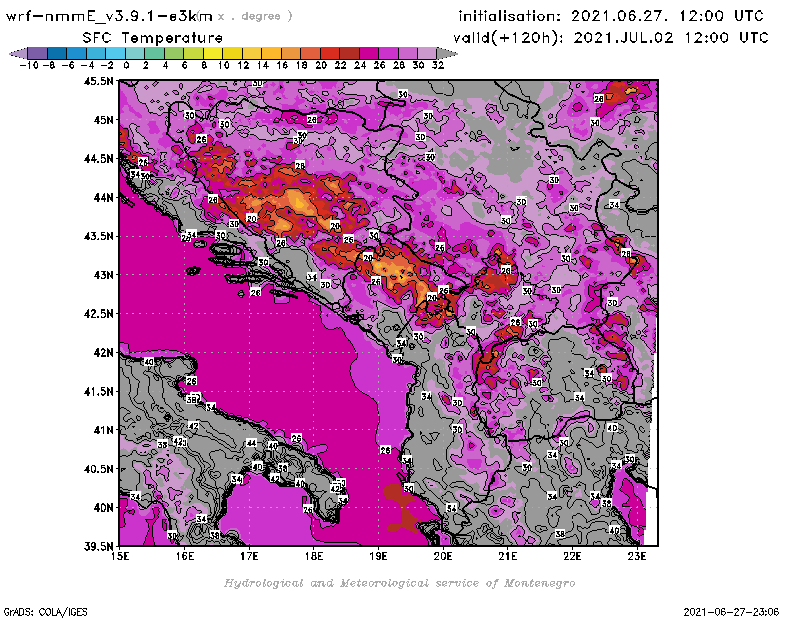The width and height of the screenshot is (800, 618).
Task: Pick the purple -10 to -8 colorbar segment
Action: [38, 53]
